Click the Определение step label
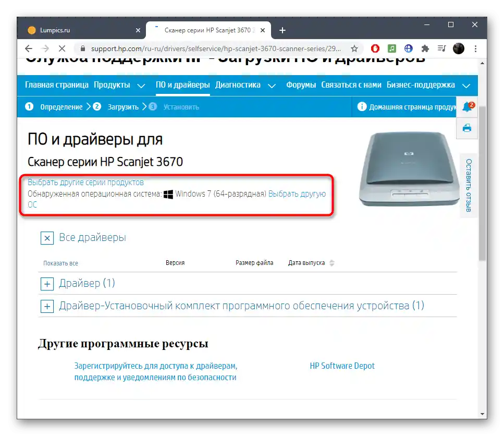 pyautogui.click(x=62, y=107)
